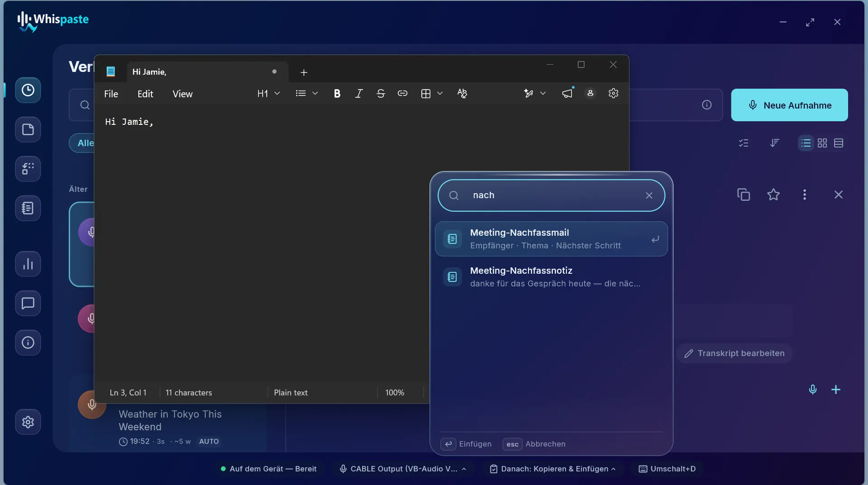Open sort order options

[774, 143]
